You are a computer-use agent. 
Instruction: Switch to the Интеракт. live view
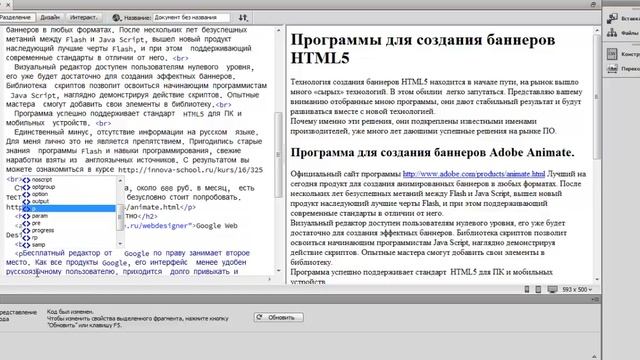83,18
